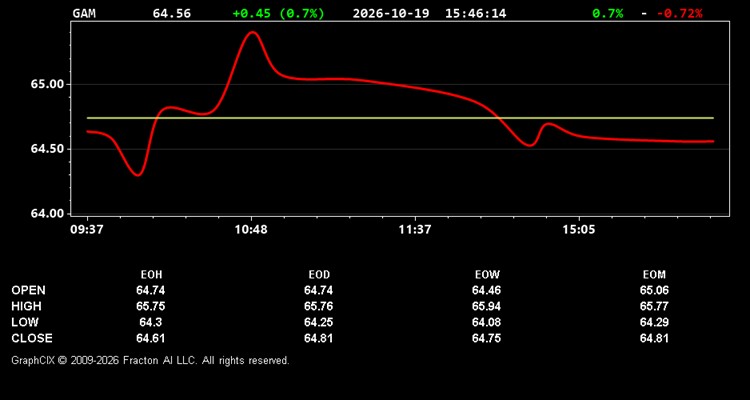The height and width of the screenshot is (400, 750).
Task: Click the CLOSE row label
Action: 32,338
